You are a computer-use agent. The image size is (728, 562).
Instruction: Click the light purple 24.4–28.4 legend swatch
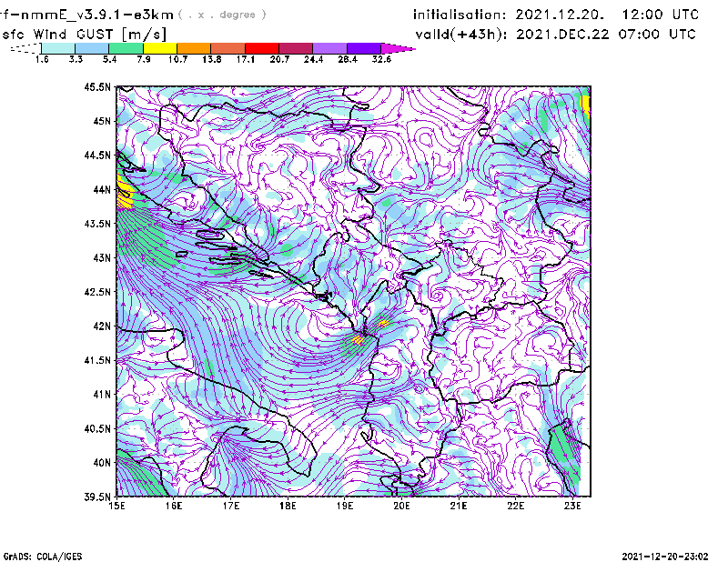click(x=329, y=48)
